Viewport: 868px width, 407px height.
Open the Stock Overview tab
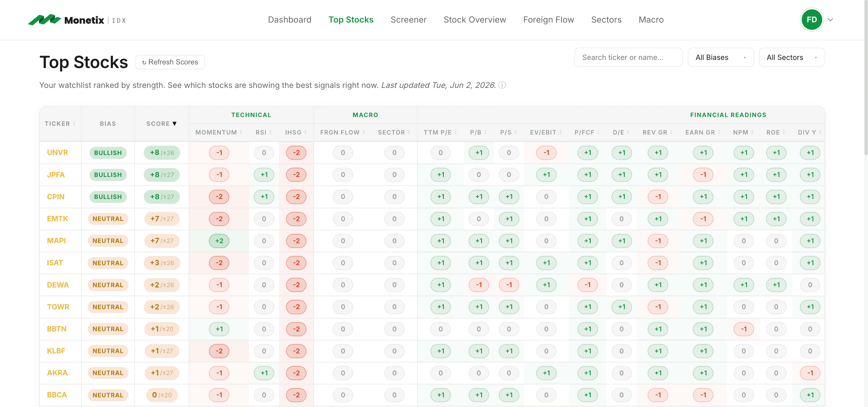[x=474, y=20]
